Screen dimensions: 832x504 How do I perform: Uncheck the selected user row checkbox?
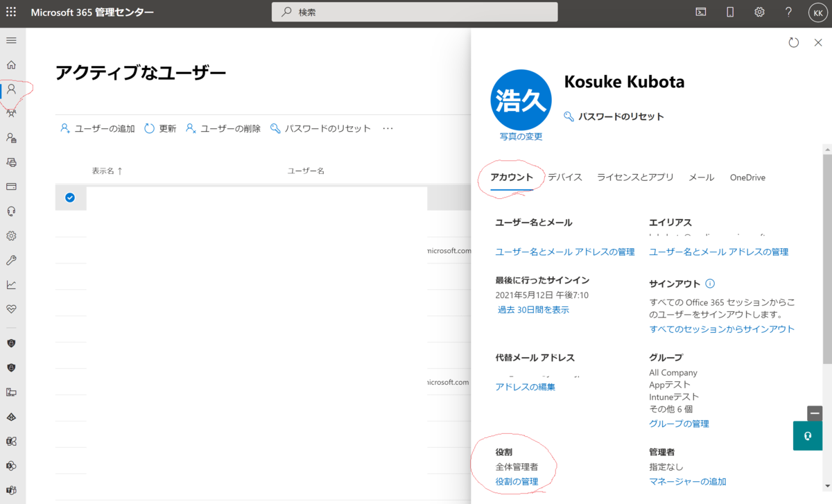[x=69, y=198]
